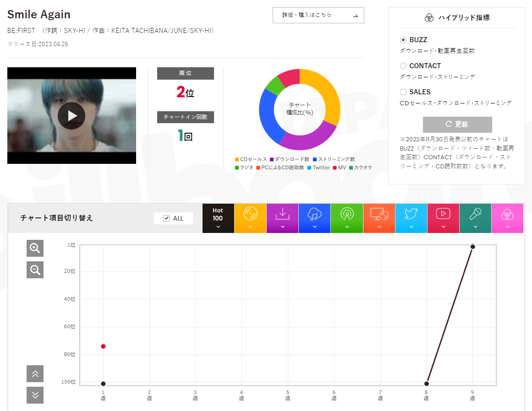Select the Hot 100 chart tab

click(218, 218)
